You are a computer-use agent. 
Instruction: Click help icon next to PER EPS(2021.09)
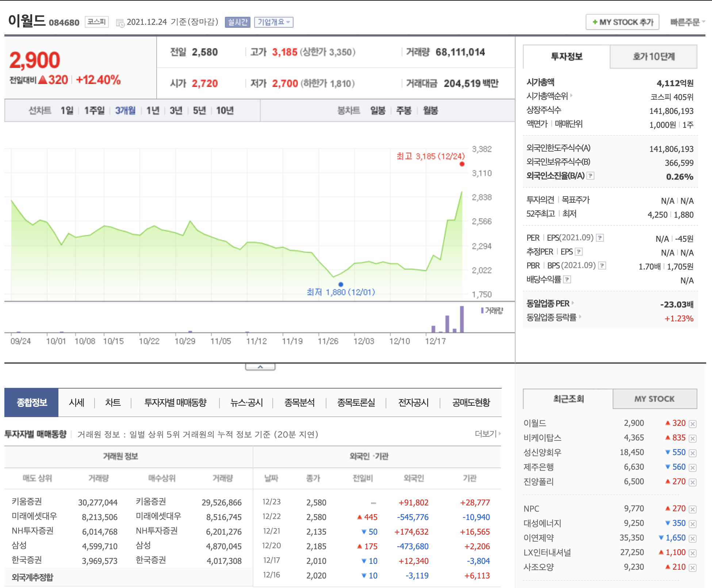pyautogui.click(x=600, y=238)
